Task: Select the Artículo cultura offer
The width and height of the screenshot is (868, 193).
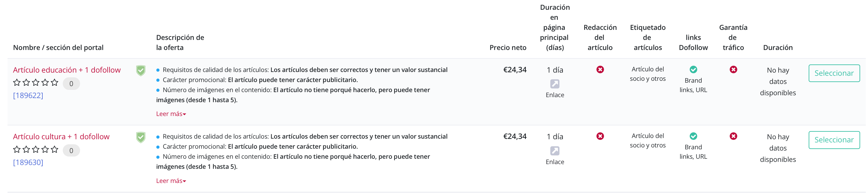Action: coord(834,140)
